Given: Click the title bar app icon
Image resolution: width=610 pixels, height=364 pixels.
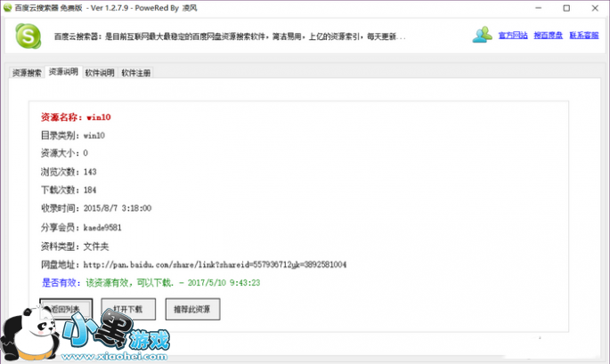Looking at the screenshot, I should point(7,8).
